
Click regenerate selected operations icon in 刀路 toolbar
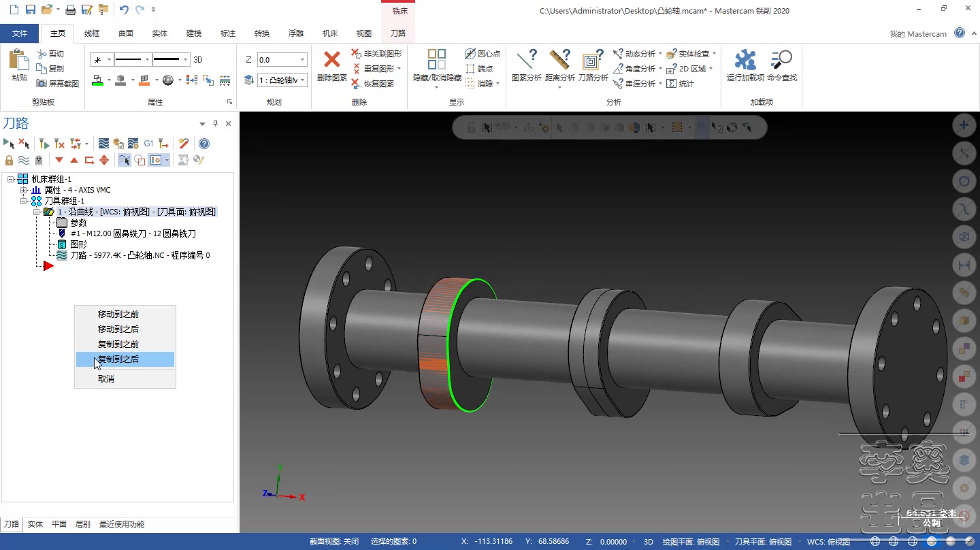point(44,144)
